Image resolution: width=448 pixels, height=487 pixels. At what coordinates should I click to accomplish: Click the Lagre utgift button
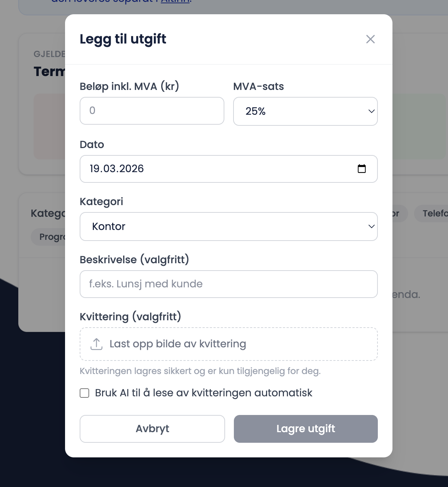305,429
